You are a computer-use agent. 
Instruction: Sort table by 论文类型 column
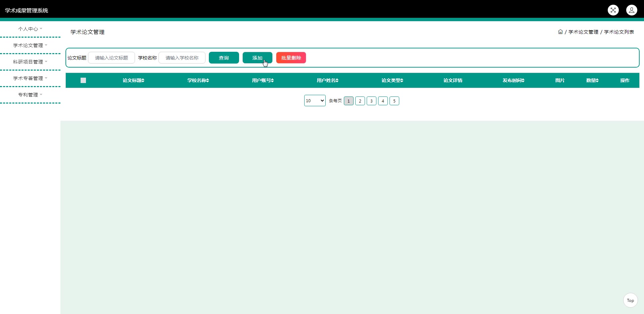click(x=392, y=80)
